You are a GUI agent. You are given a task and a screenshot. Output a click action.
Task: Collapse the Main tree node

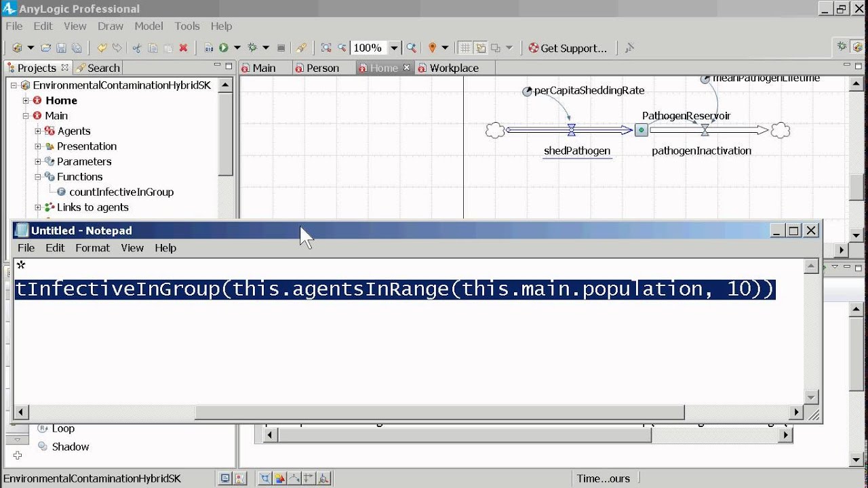point(26,116)
